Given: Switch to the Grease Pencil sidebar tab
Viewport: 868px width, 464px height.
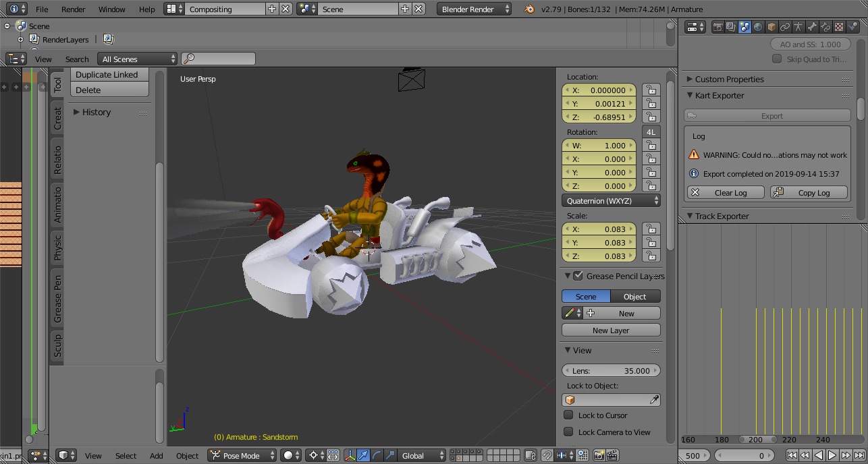Looking at the screenshot, I should [58, 297].
